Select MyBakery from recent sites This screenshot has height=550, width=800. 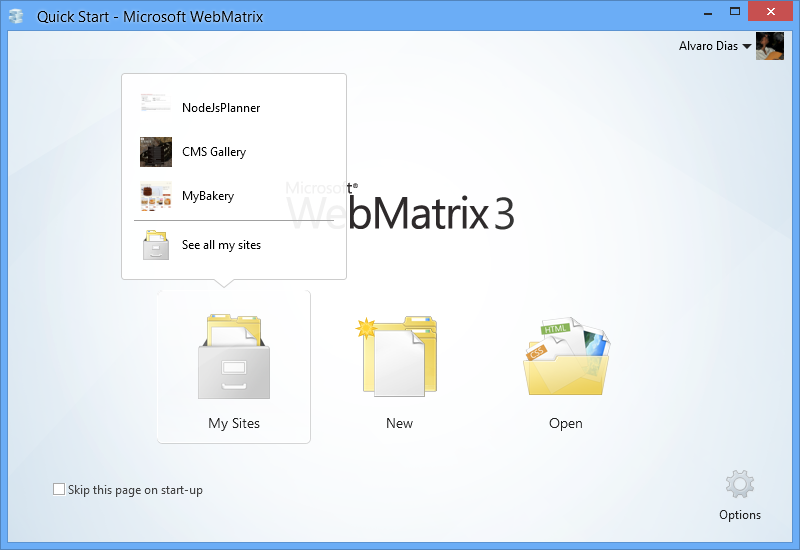click(208, 196)
